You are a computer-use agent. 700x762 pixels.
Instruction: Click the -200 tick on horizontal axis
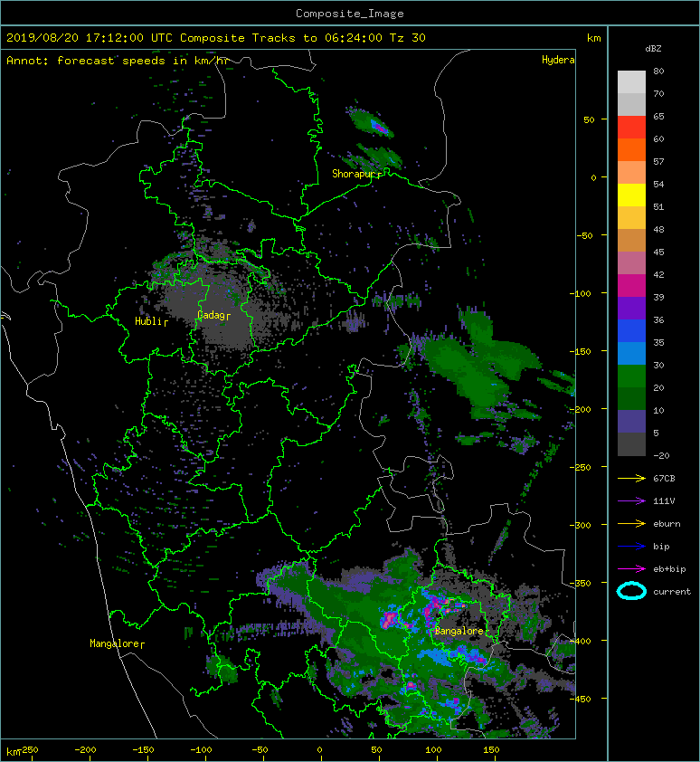(x=85, y=750)
